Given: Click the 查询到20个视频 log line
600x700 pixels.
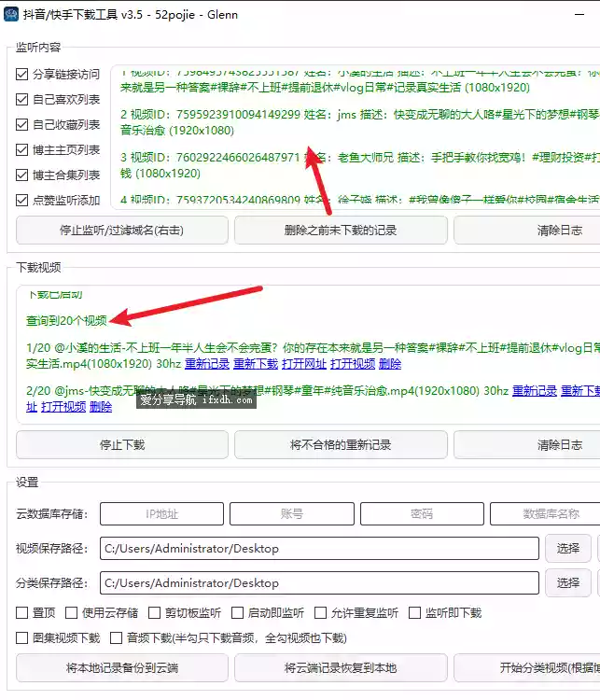Looking at the screenshot, I should 66,320.
